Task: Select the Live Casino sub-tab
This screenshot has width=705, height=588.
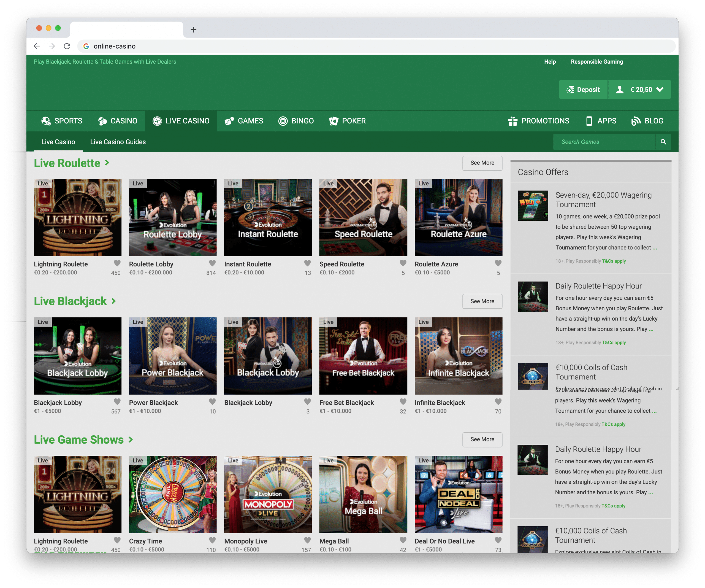Action: click(x=58, y=142)
